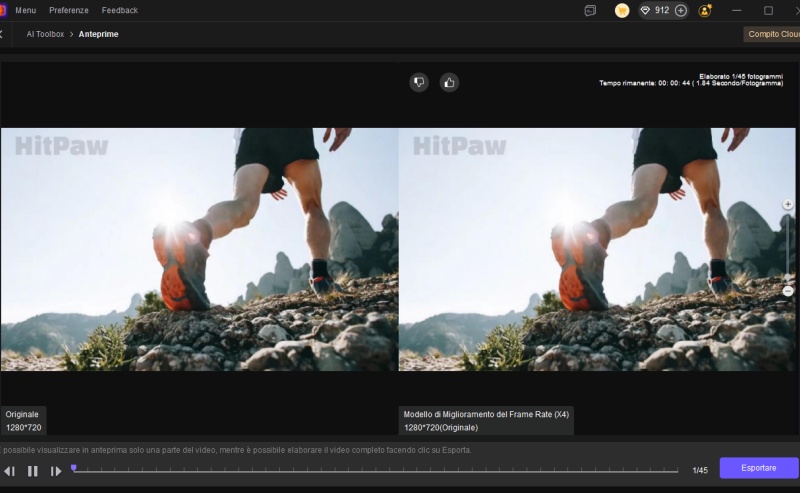Minimize the HitPaw window
Screen dimensions: 800x493
point(736,10)
